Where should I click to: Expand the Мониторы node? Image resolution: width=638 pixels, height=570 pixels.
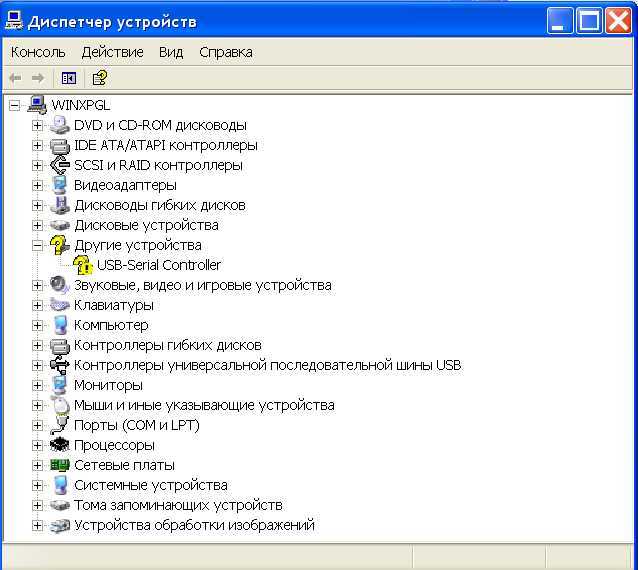[37, 385]
